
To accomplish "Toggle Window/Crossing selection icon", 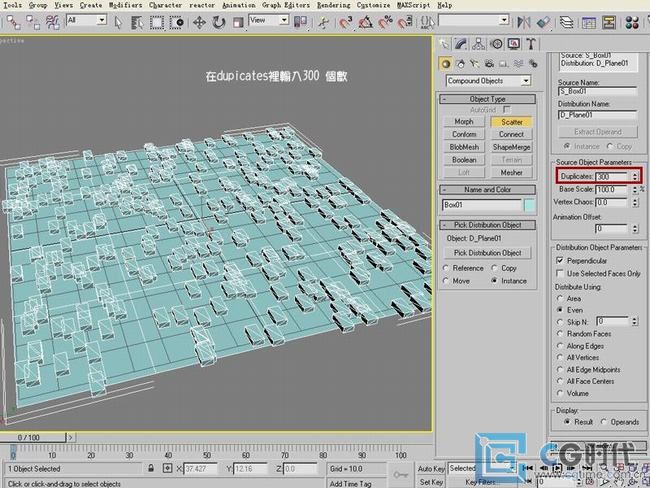I will pos(177,22).
